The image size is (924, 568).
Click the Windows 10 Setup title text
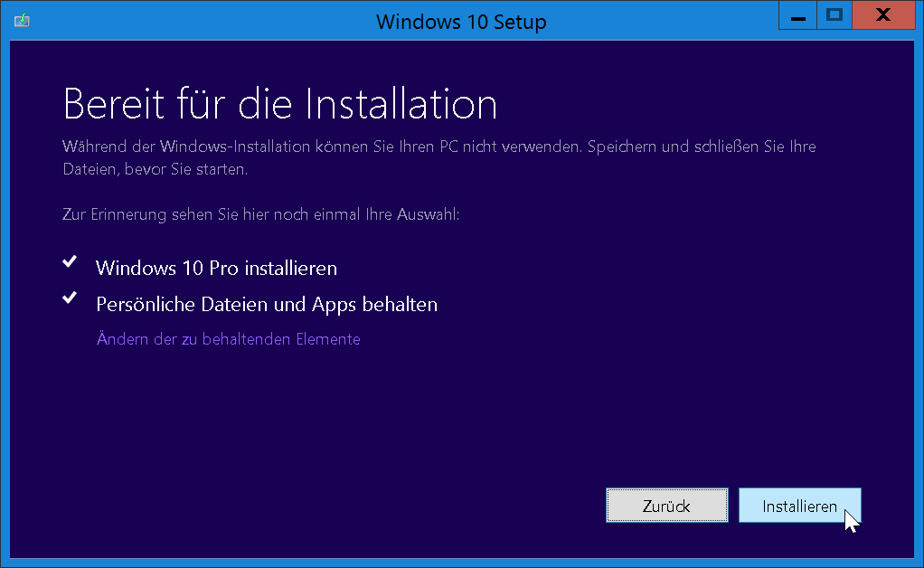pos(461,22)
